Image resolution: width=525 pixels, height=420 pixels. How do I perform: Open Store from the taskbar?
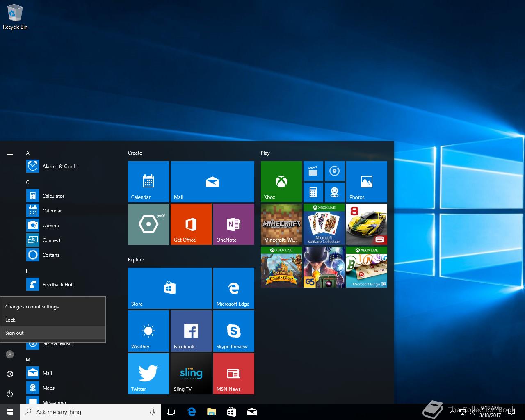[x=231, y=412]
